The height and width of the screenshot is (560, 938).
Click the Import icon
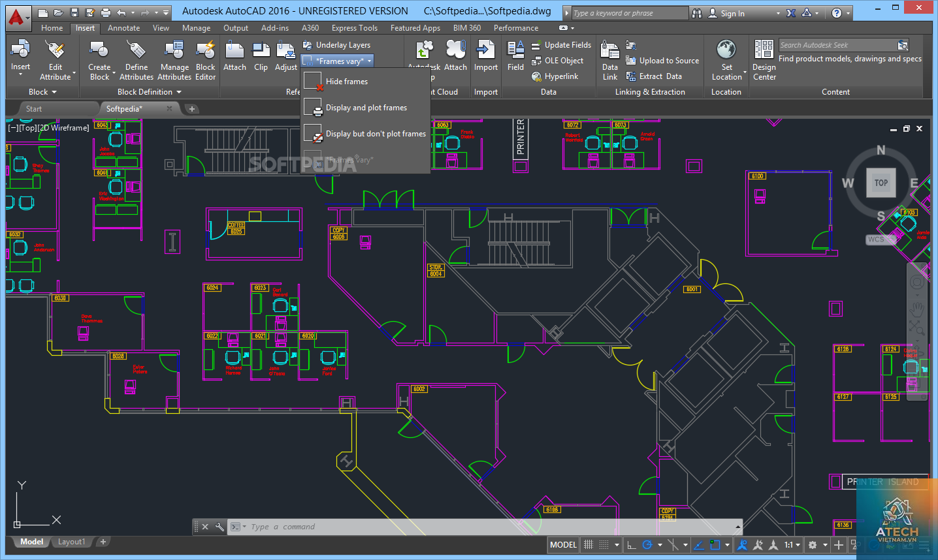pyautogui.click(x=485, y=50)
